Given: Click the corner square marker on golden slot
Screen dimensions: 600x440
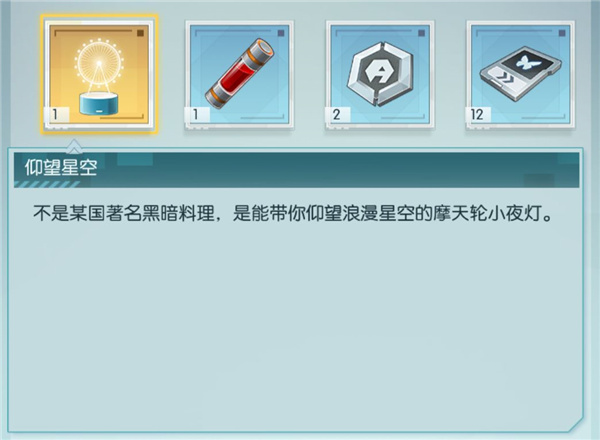Looking at the screenshot, I should [x=140, y=33].
